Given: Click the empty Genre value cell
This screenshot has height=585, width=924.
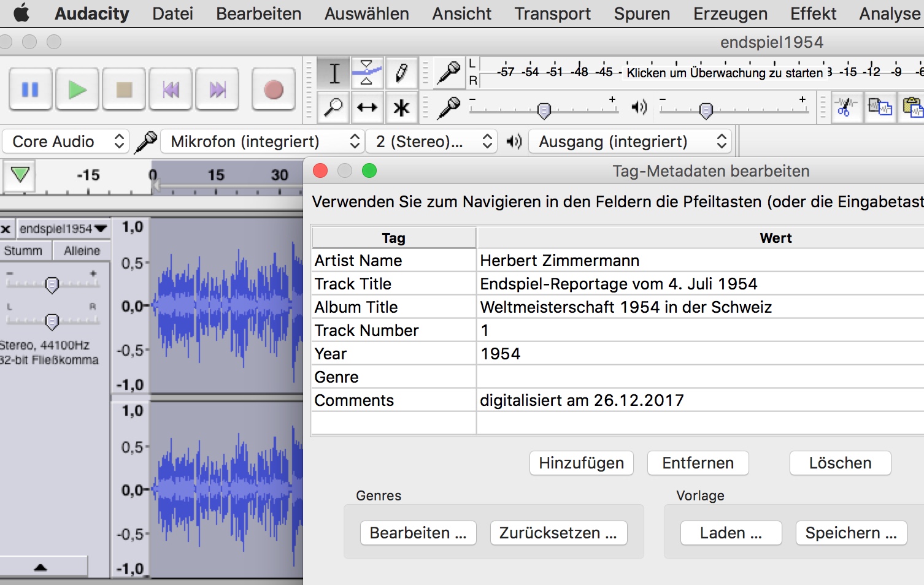Looking at the screenshot, I should [x=700, y=377].
